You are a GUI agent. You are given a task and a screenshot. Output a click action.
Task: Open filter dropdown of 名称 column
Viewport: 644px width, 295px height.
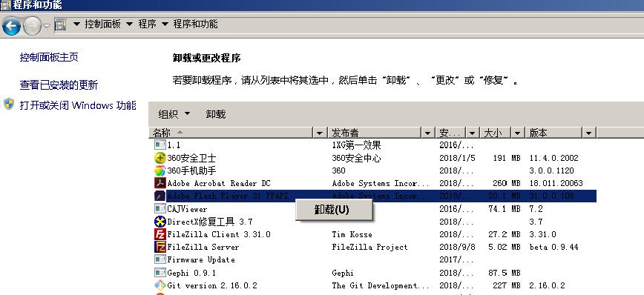(320, 133)
